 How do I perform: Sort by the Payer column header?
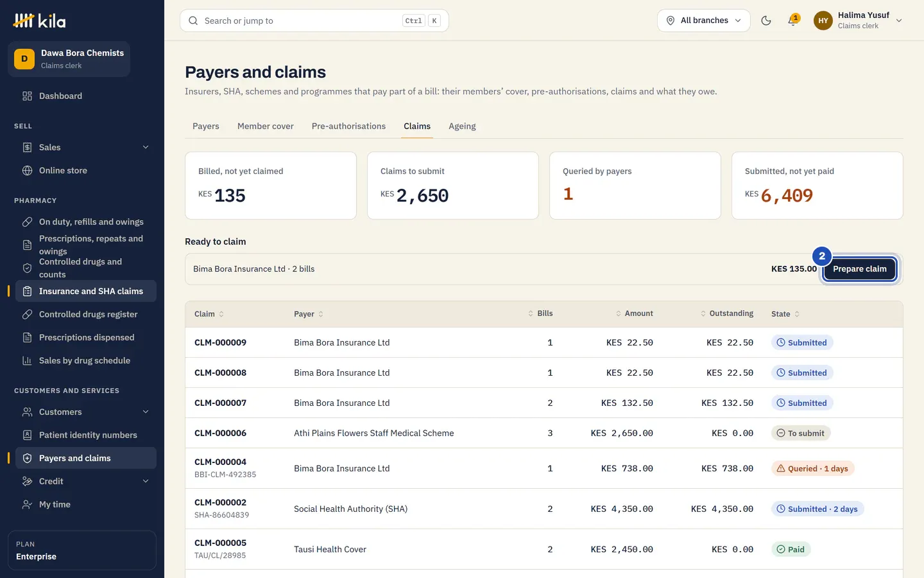click(309, 314)
